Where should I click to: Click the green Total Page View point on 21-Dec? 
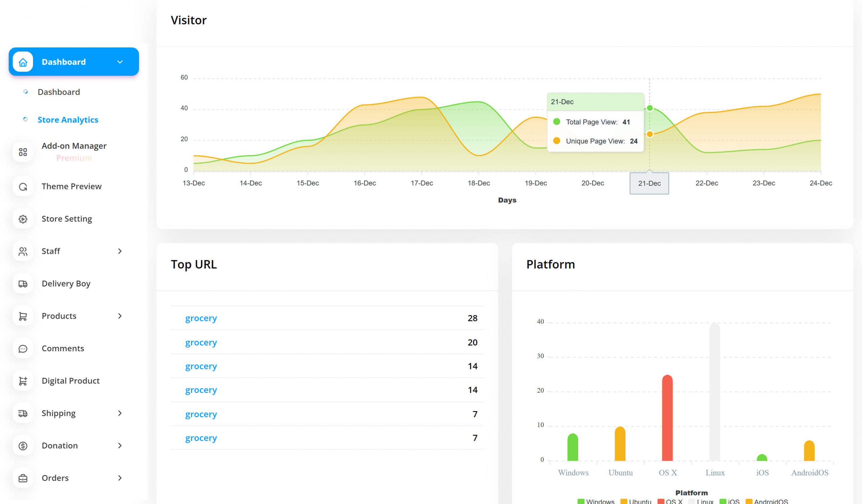tap(650, 108)
